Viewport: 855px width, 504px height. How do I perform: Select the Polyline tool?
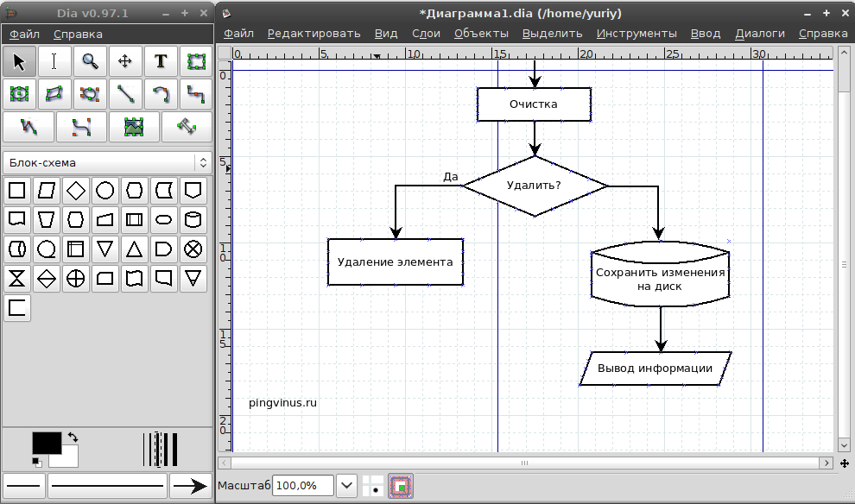pyautogui.click(x=28, y=127)
